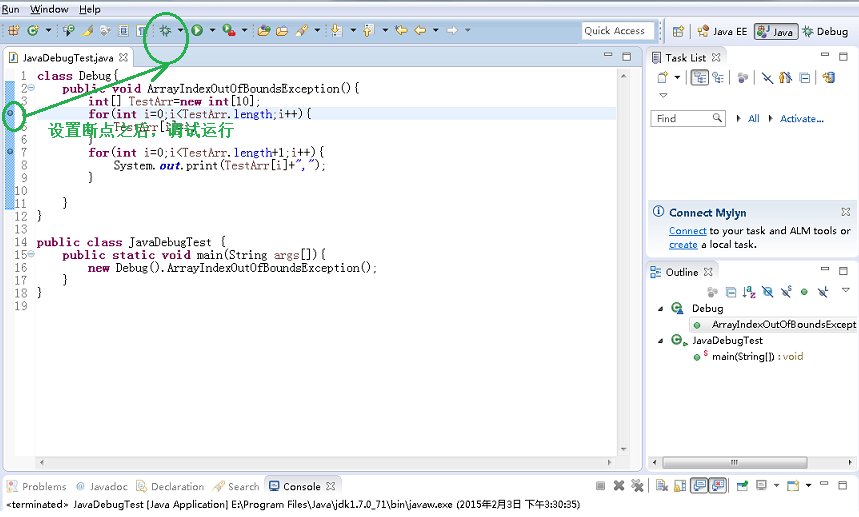The image size is (859, 517).
Task: Open the Search toolbar dropdown arrow
Action: tap(317, 30)
